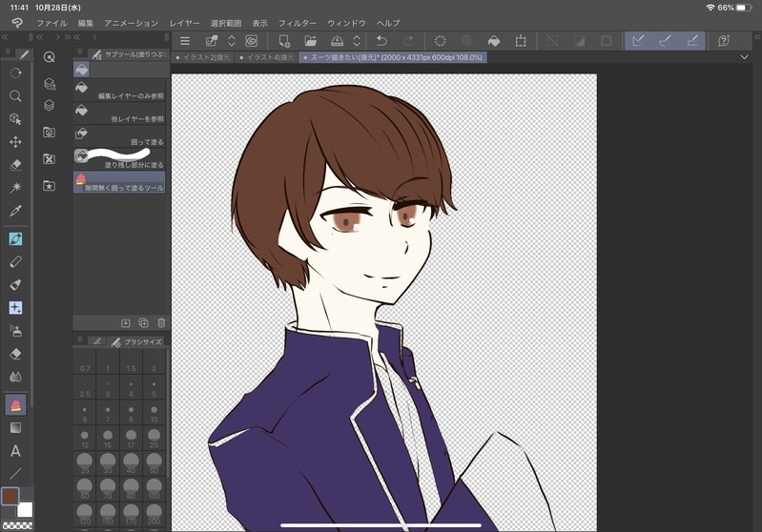Image resolution: width=762 pixels, height=532 pixels.
Task: Open the フィルター menu
Action: (x=298, y=23)
